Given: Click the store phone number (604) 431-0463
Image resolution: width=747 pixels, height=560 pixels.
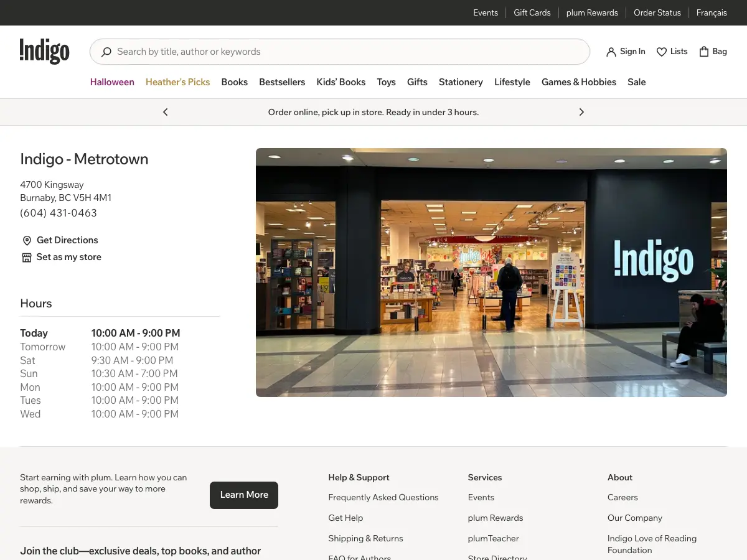Looking at the screenshot, I should (x=59, y=213).
